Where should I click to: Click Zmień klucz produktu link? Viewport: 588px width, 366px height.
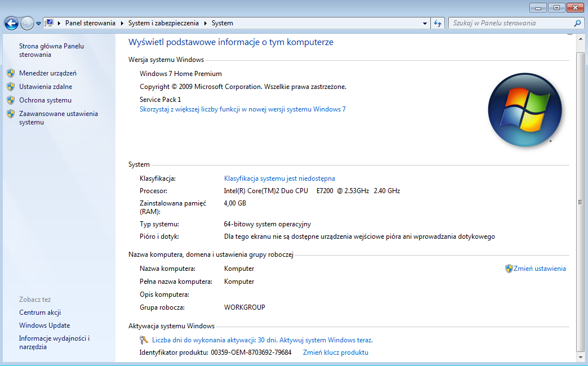336,352
